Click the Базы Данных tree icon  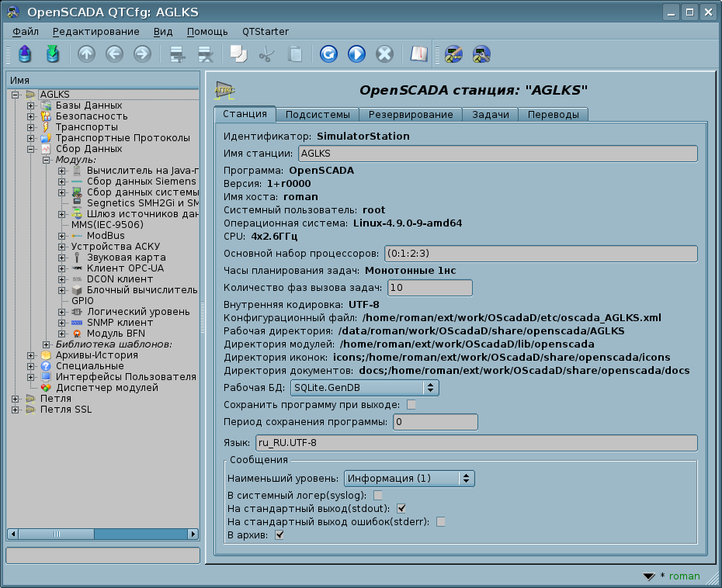(45, 105)
